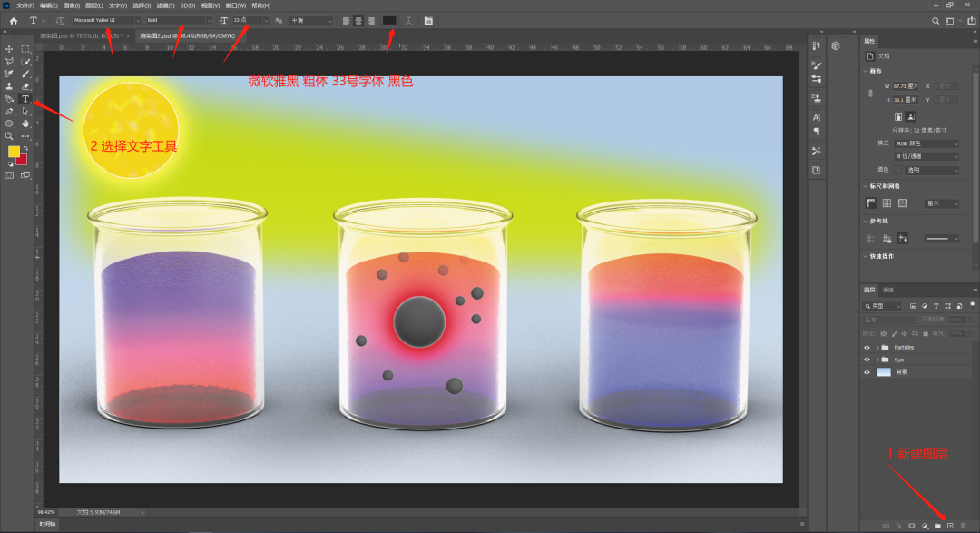Select the Eyedropper tool

[x=9, y=74]
